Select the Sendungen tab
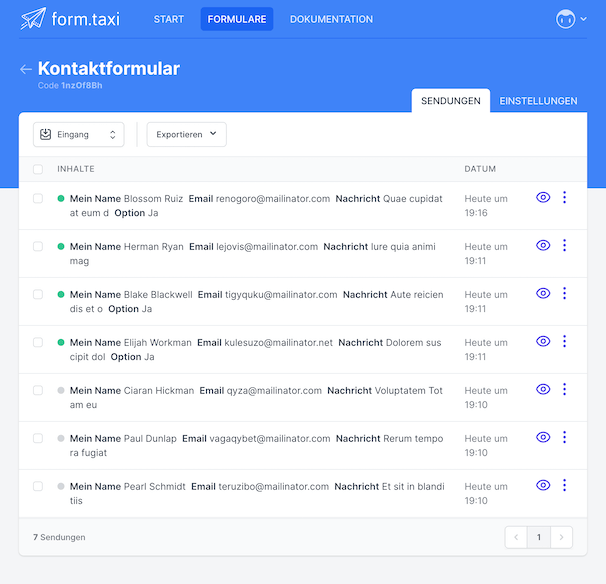The width and height of the screenshot is (606, 584). (450, 101)
